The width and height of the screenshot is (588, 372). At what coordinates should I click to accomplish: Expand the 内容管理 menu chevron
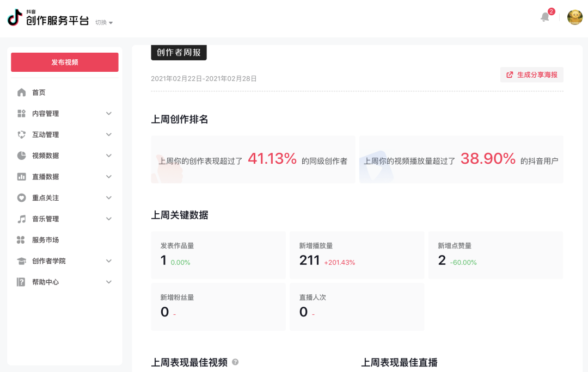point(109,114)
